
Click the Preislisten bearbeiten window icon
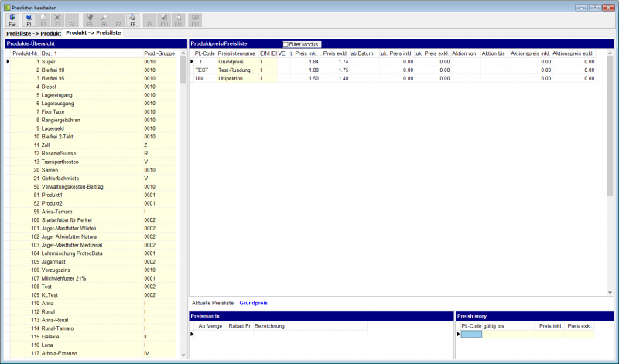click(x=7, y=8)
